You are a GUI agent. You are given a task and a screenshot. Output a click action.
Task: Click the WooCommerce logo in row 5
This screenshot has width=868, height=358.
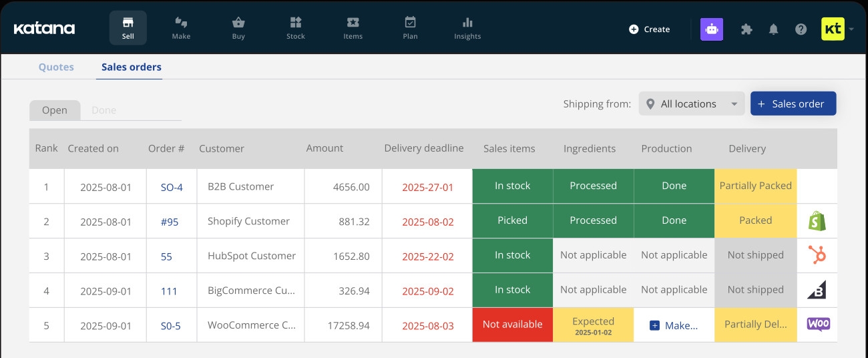pyautogui.click(x=818, y=324)
